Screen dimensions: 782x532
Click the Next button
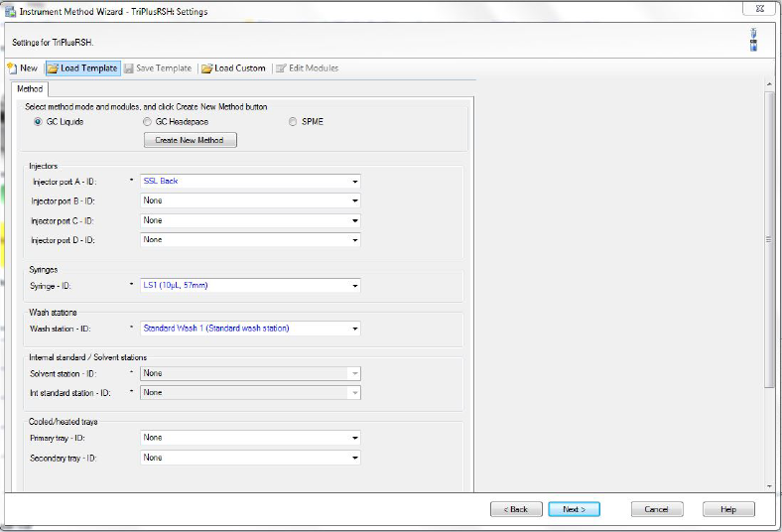tap(574, 509)
